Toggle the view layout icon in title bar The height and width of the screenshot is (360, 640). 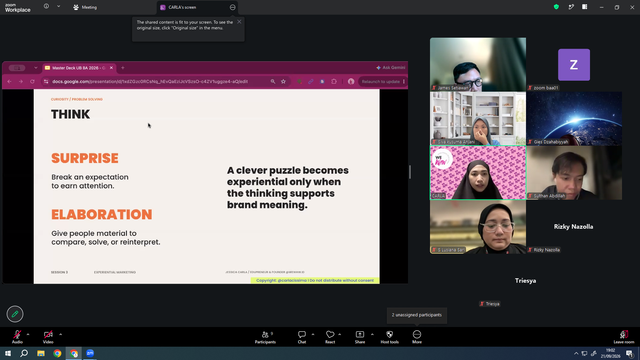point(585,7)
